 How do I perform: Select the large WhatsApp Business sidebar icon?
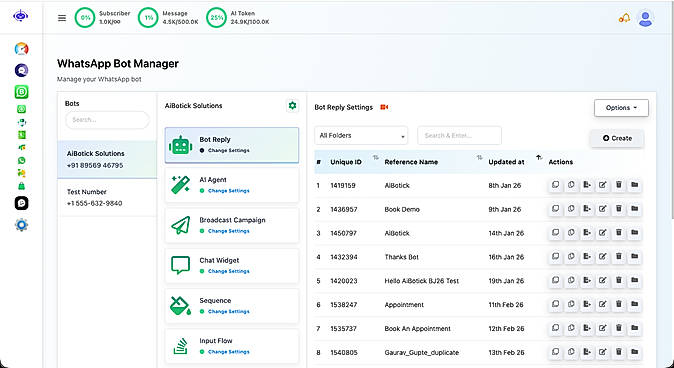tap(21, 92)
